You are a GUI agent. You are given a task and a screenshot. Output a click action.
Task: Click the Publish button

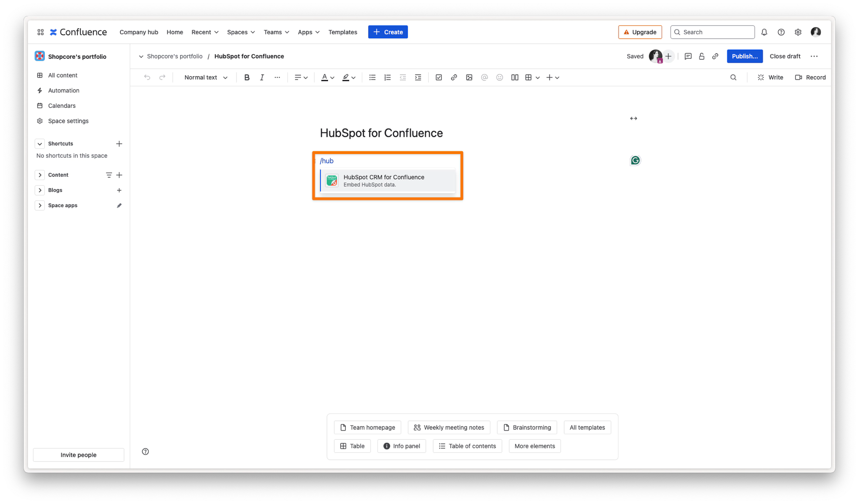pos(745,56)
